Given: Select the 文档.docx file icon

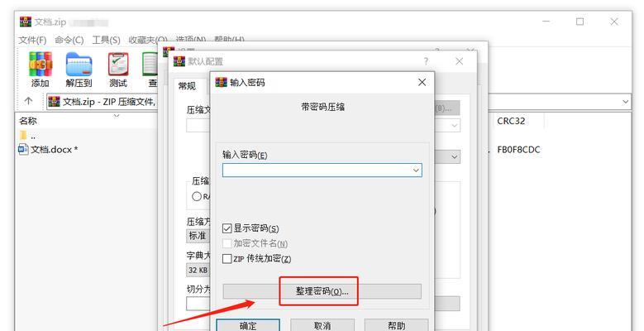Looking at the screenshot, I should (x=23, y=149).
